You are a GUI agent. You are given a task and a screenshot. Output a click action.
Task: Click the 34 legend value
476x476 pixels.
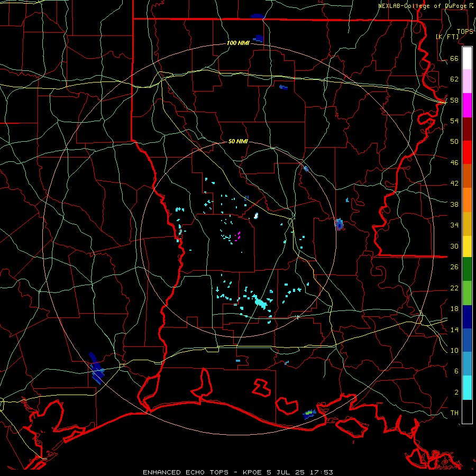(454, 225)
